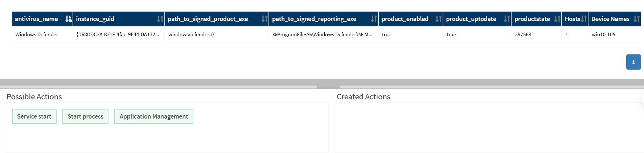Click the Created Actions panel heading
The height and width of the screenshot is (153, 644).
[364, 97]
